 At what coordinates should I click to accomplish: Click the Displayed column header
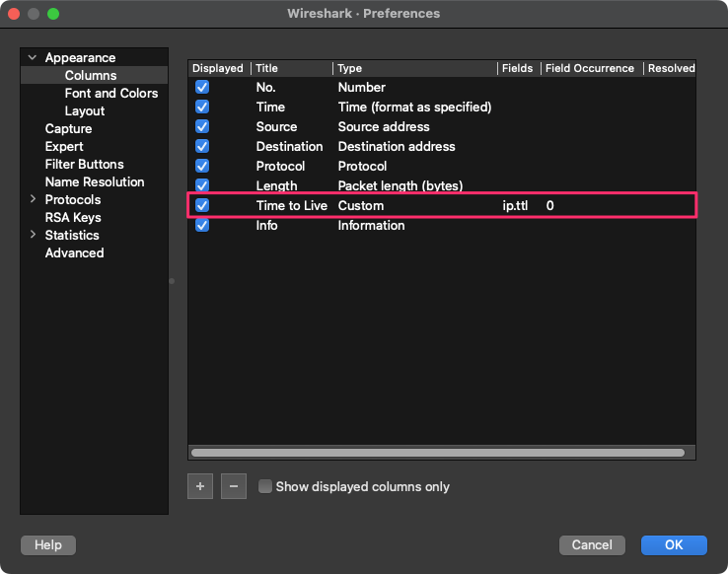[x=218, y=68]
